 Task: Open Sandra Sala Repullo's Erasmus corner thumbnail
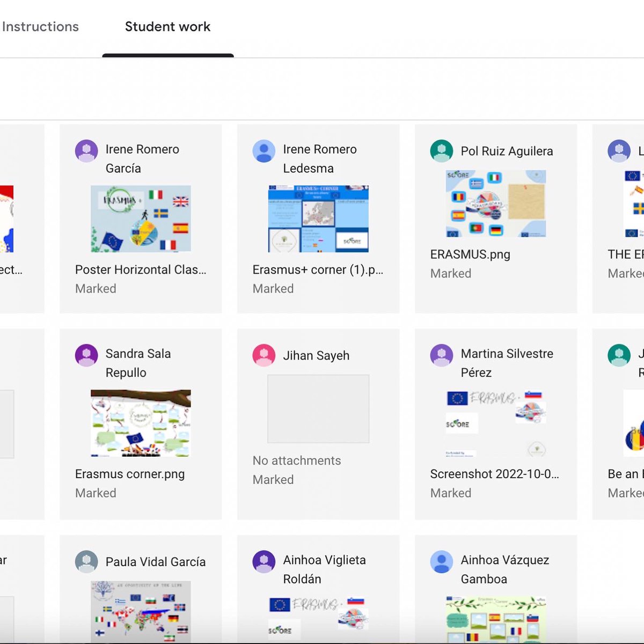tap(141, 423)
